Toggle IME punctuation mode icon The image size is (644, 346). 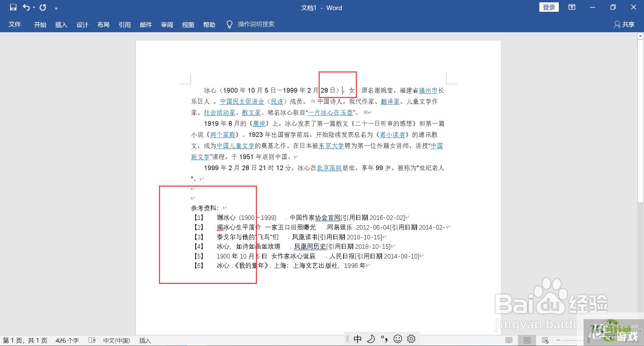point(384,339)
